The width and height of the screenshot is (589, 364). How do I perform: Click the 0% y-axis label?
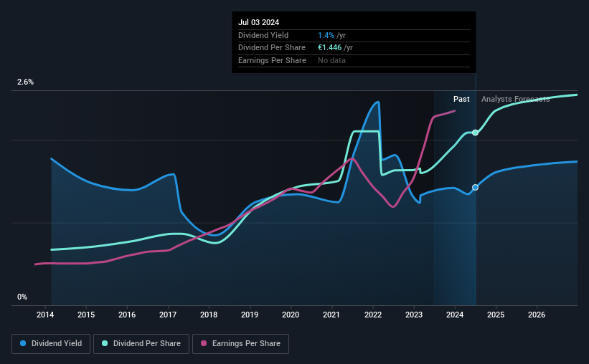click(x=22, y=297)
